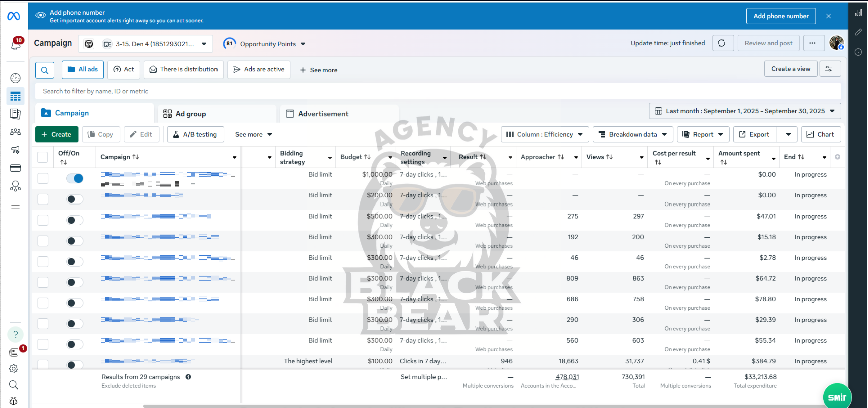
Task: Expand the Column: Efficiency dropdown
Action: pos(545,134)
